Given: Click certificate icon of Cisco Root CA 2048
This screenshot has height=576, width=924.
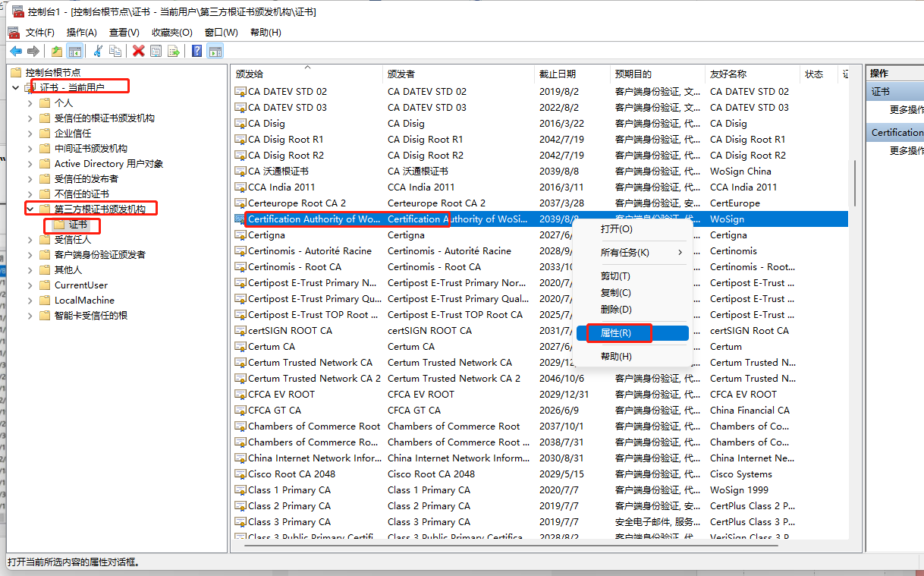Looking at the screenshot, I should pyautogui.click(x=240, y=474).
